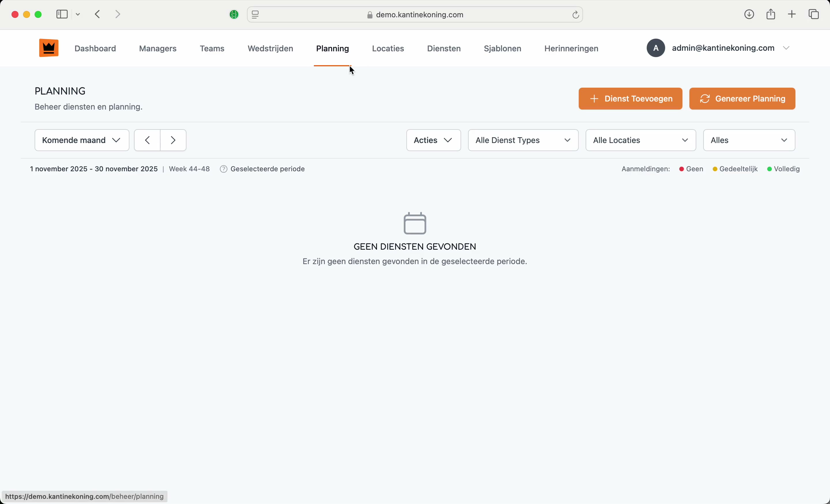Toggle the Safari sidebar button
The image size is (830, 504).
point(62,14)
